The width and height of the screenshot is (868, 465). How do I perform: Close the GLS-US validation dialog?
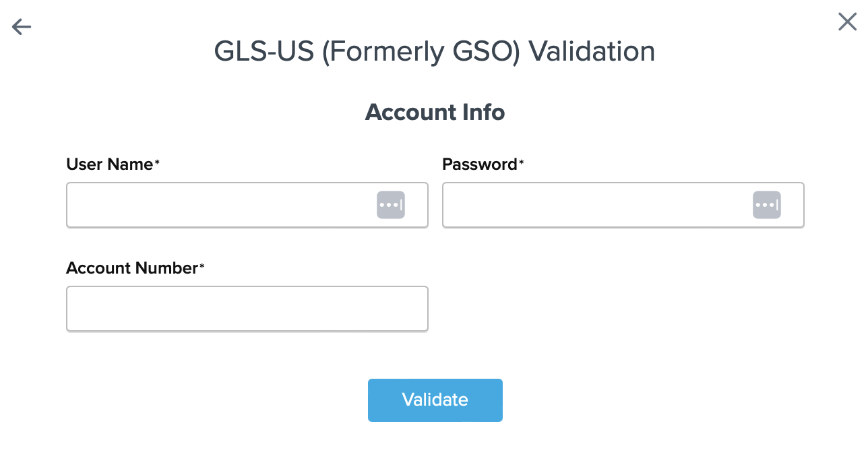[847, 22]
